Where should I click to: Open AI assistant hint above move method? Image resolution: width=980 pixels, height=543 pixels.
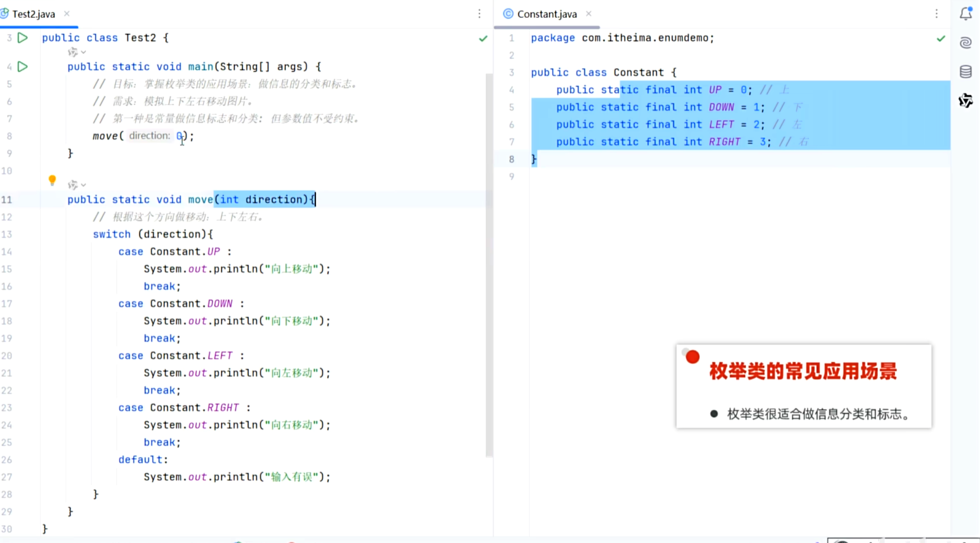point(77,185)
